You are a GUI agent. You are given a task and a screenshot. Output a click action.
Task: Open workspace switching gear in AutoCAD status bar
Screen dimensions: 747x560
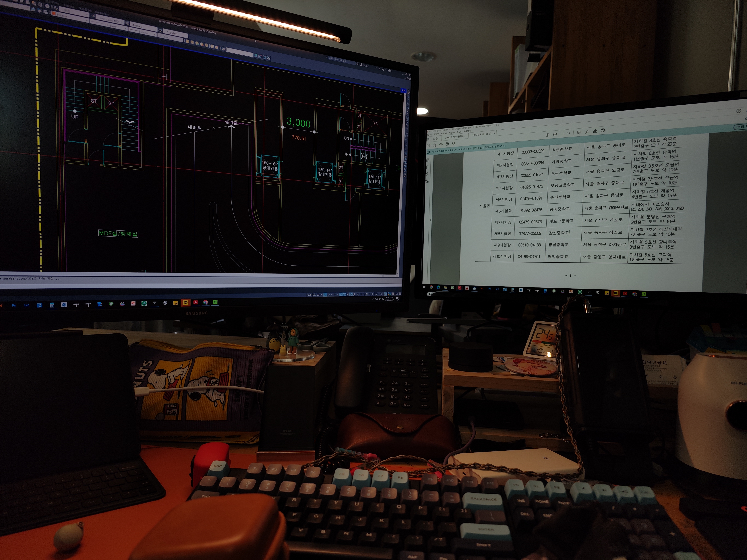tap(367, 294)
